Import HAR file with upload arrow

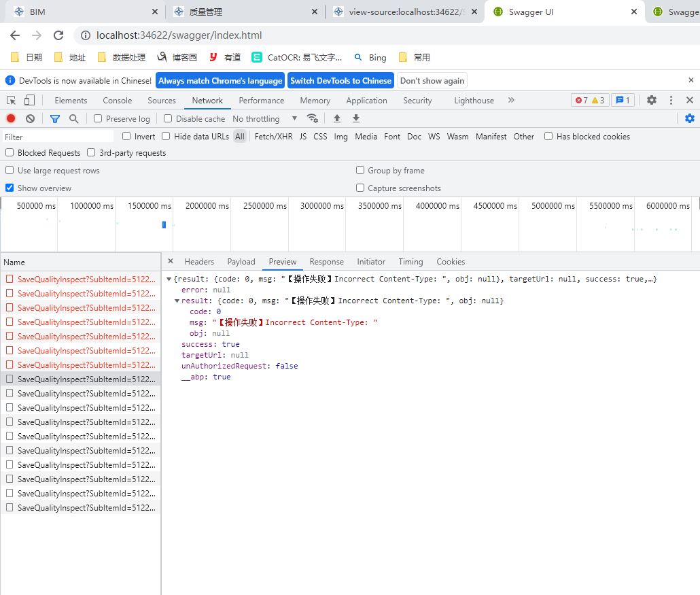[337, 118]
